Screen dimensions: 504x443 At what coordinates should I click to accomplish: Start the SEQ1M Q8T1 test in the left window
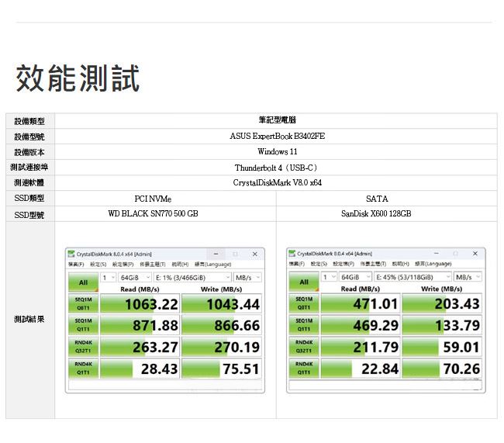click(x=84, y=303)
